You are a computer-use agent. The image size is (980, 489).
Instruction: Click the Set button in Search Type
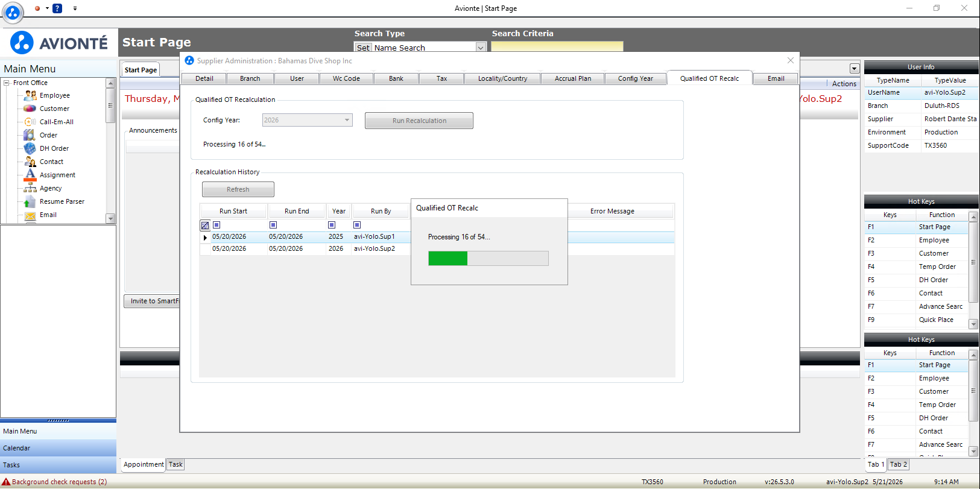[363, 48]
